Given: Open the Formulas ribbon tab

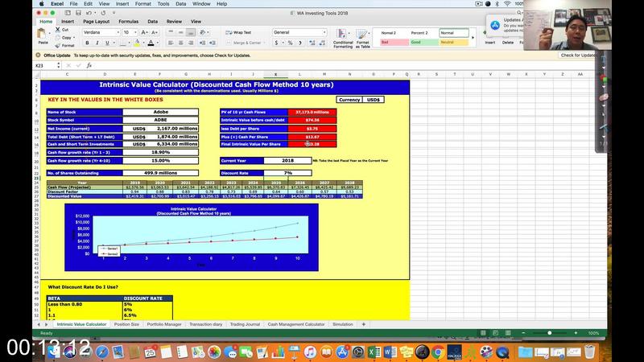Looking at the screenshot, I should click(129, 22).
